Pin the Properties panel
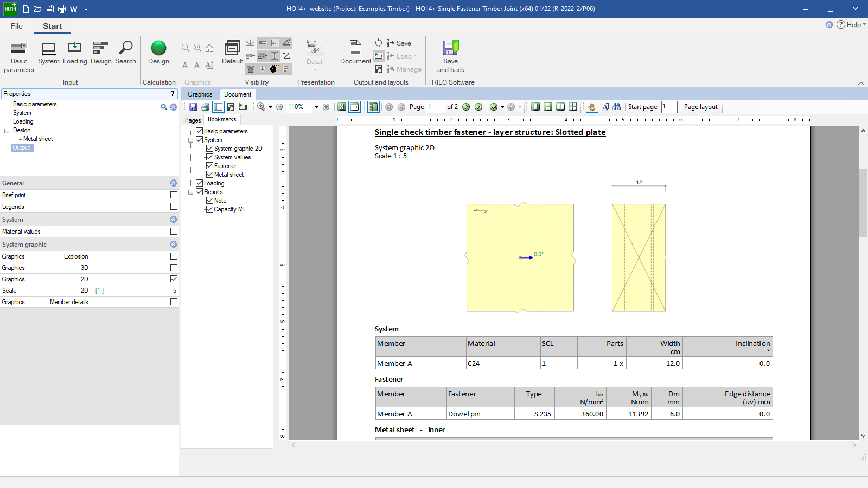This screenshot has width=868, height=488. 173,94
